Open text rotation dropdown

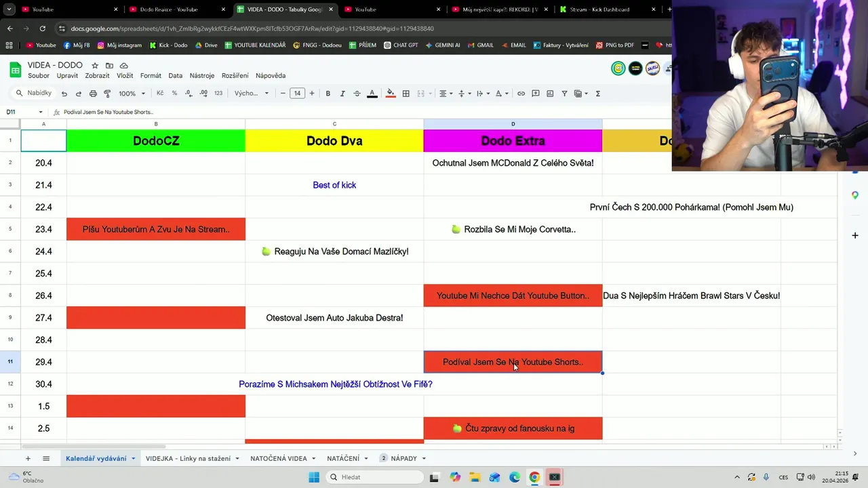click(501, 94)
